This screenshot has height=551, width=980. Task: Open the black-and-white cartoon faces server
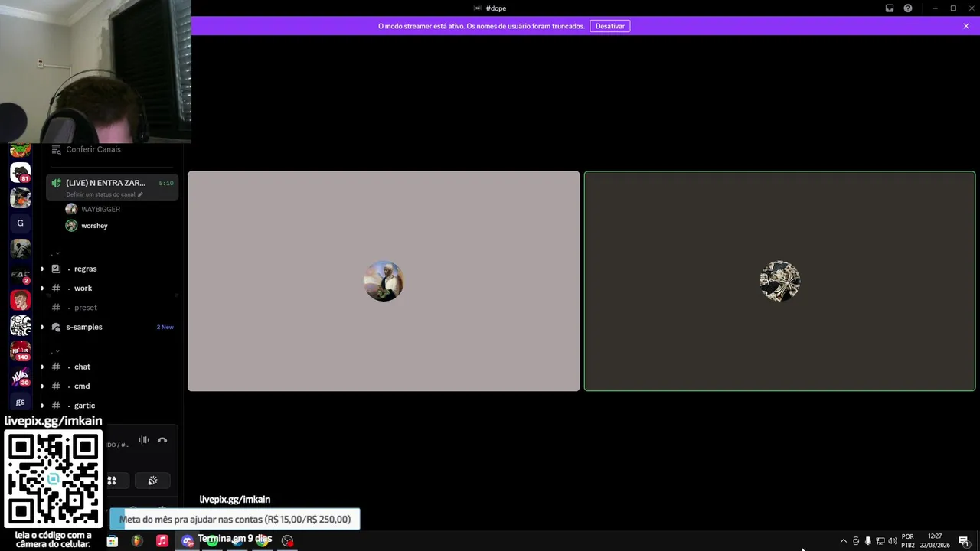pos(21,325)
